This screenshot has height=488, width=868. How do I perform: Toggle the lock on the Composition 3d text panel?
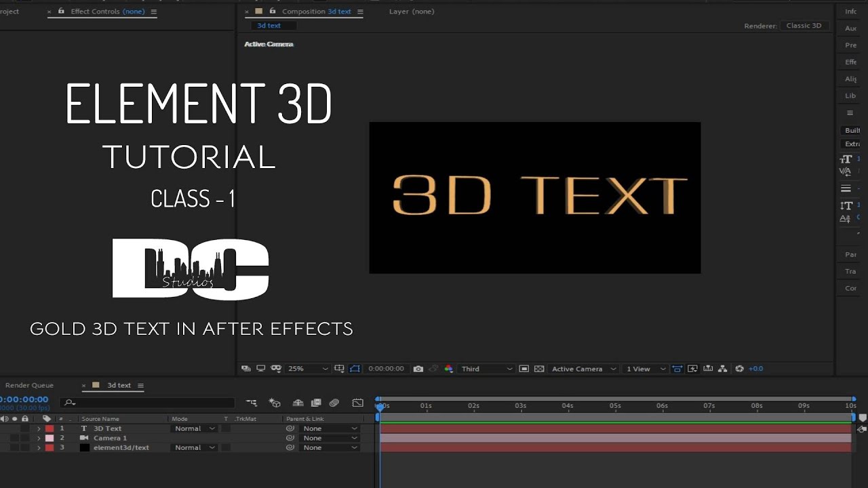coord(273,12)
